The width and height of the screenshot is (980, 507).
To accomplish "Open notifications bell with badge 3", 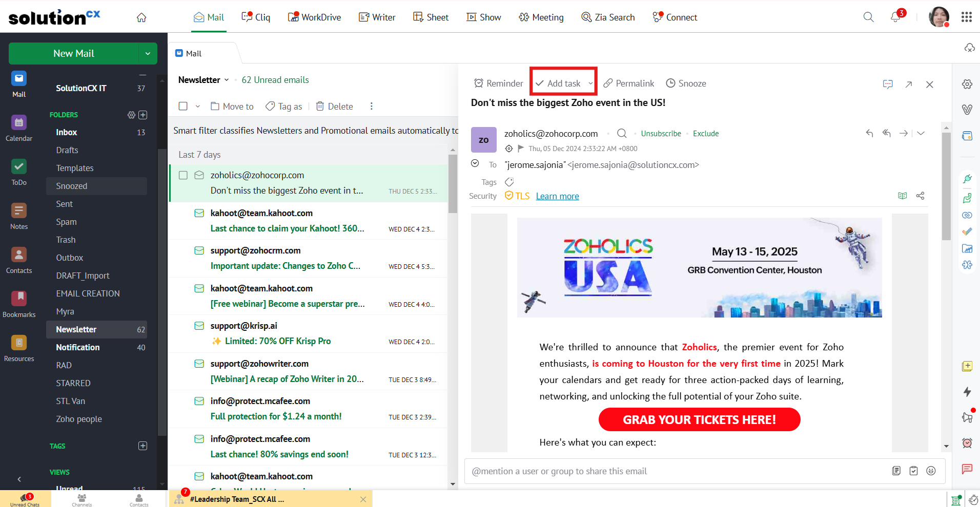I will click(x=896, y=17).
